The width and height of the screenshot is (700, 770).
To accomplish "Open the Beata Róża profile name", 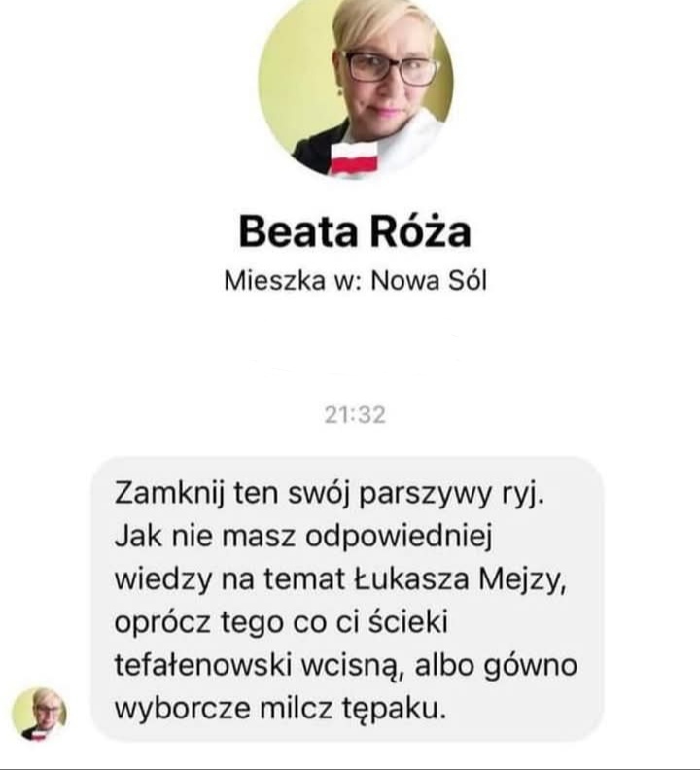I will (355, 231).
